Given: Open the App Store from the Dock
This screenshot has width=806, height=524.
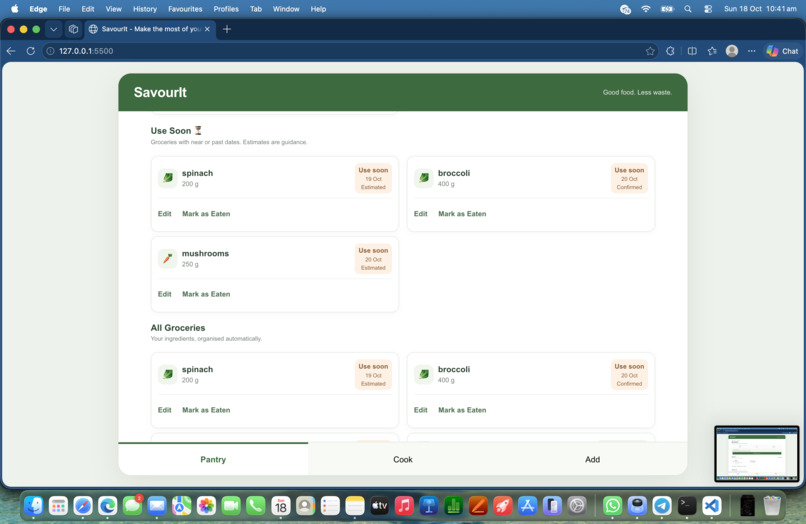Looking at the screenshot, I should [x=527, y=506].
